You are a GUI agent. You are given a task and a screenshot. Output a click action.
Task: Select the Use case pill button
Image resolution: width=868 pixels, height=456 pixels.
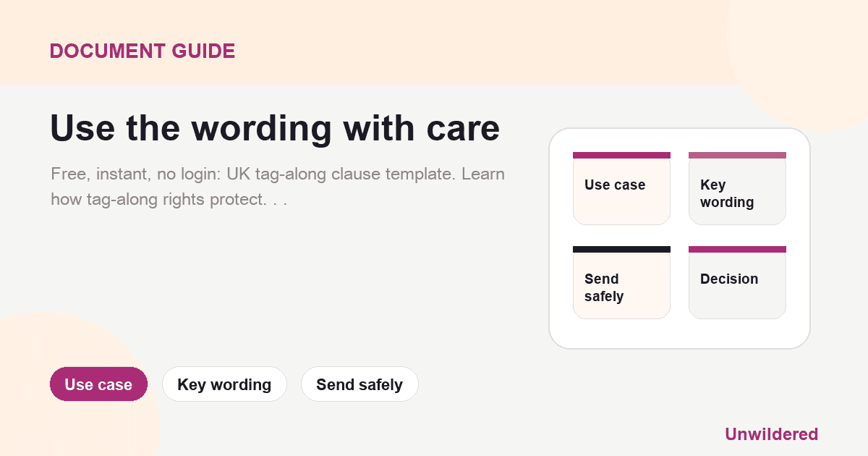coord(98,384)
